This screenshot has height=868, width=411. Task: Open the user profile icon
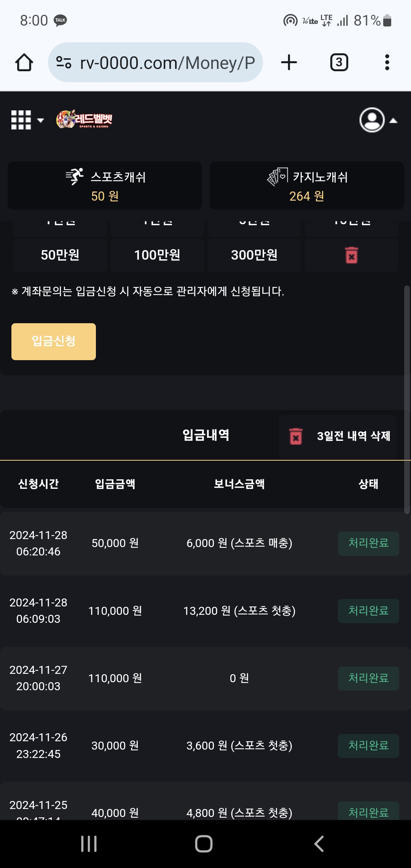[x=372, y=120]
